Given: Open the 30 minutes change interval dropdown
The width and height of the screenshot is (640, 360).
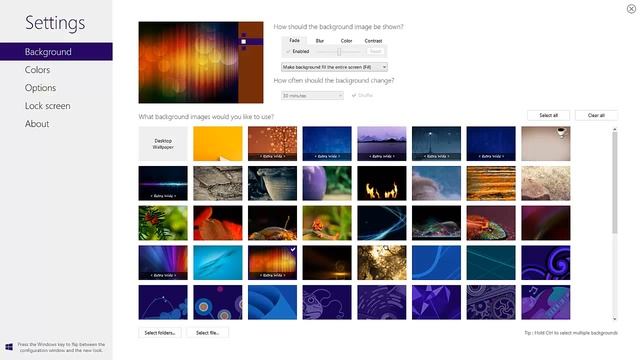Looking at the screenshot, I should tap(312, 96).
